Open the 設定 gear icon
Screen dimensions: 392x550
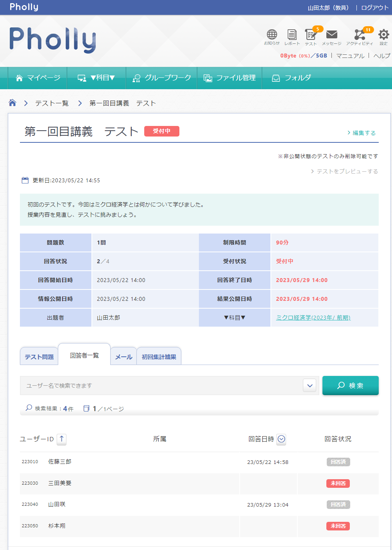(383, 35)
